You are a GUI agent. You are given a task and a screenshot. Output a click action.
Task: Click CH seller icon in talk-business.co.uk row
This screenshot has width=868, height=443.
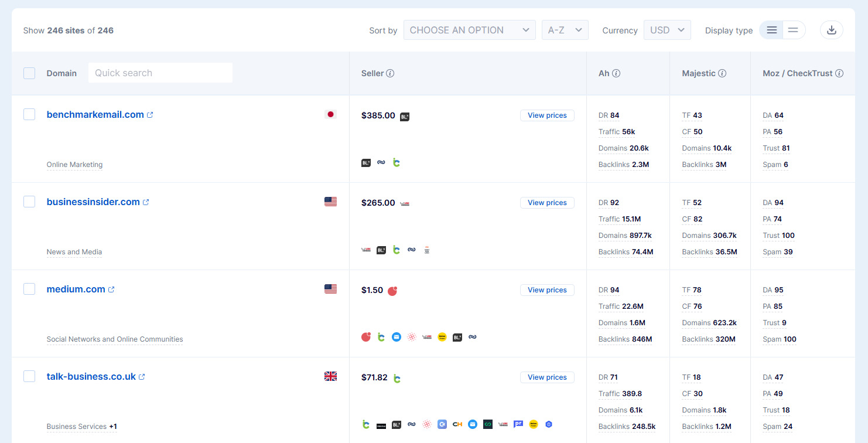tap(457, 424)
